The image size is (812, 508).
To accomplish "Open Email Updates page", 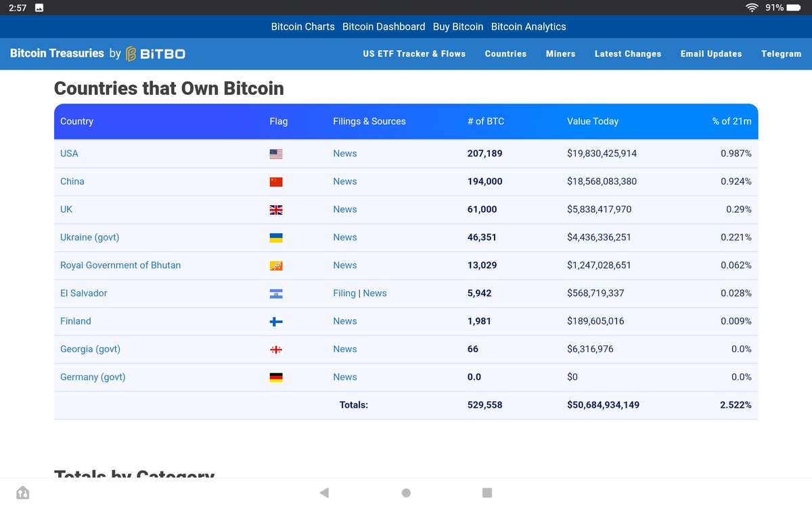I will [x=711, y=54].
